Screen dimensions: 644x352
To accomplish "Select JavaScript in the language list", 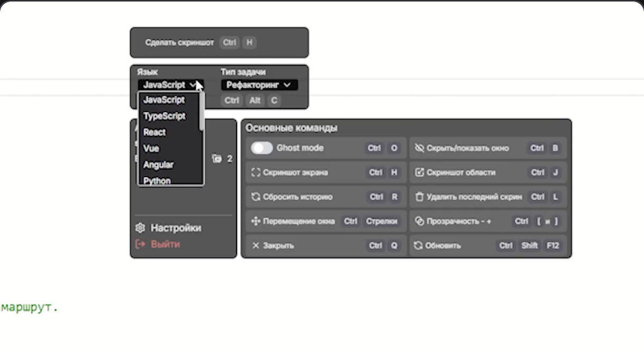I will tap(164, 100).
